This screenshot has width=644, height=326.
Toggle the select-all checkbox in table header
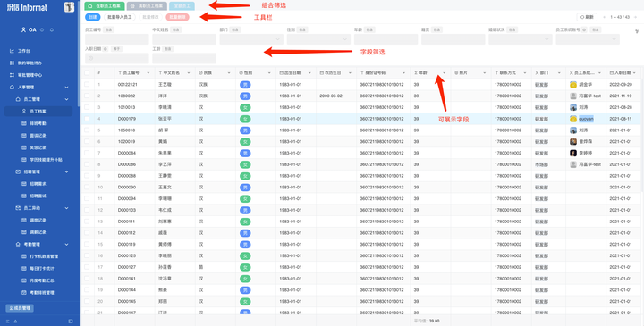point(87,72)
